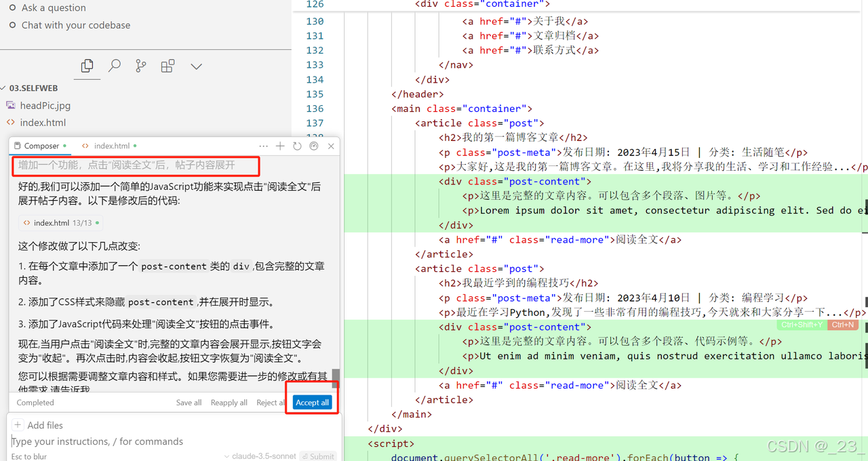Click the Composer more options ellipsis
The image size is (868, 461).
click(x=263, y=146)
